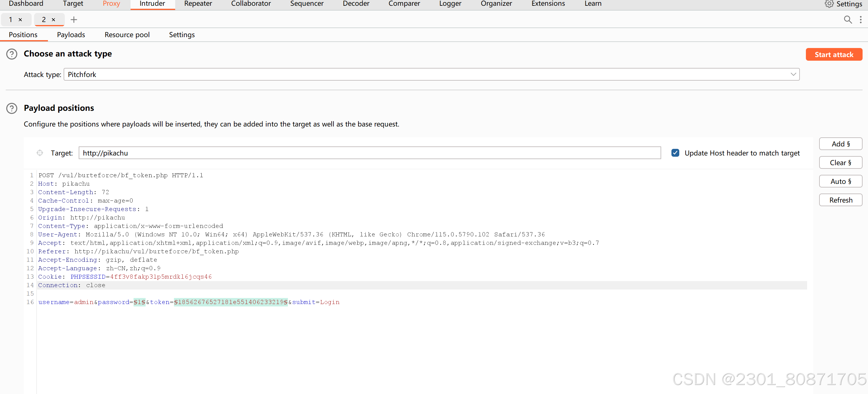The width and height of the screenshot is (868, 394).
Task: Click help icon beside Payload positions
Action: tap(12, 108)
